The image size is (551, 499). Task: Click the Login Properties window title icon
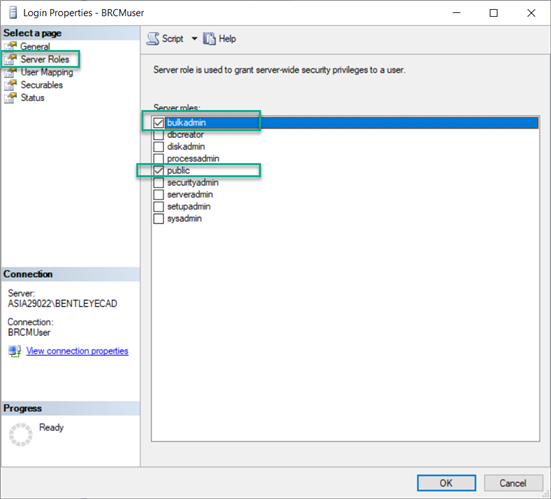click(x=13, y=13)
